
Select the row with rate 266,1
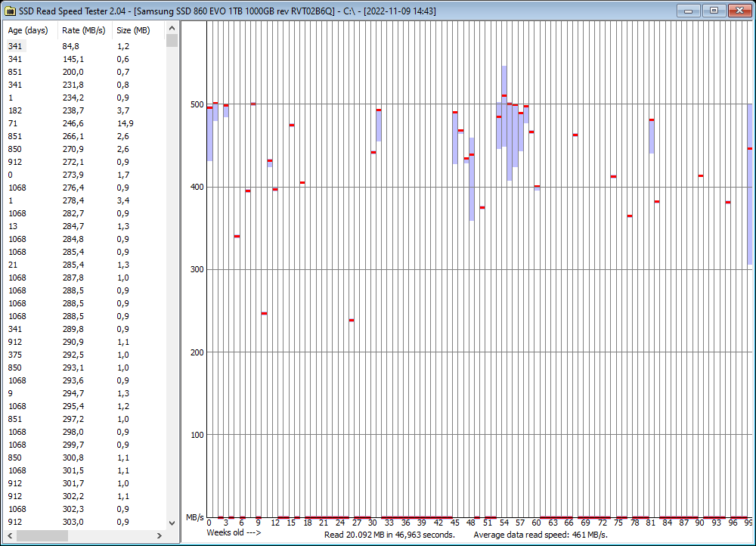(85, 136)
